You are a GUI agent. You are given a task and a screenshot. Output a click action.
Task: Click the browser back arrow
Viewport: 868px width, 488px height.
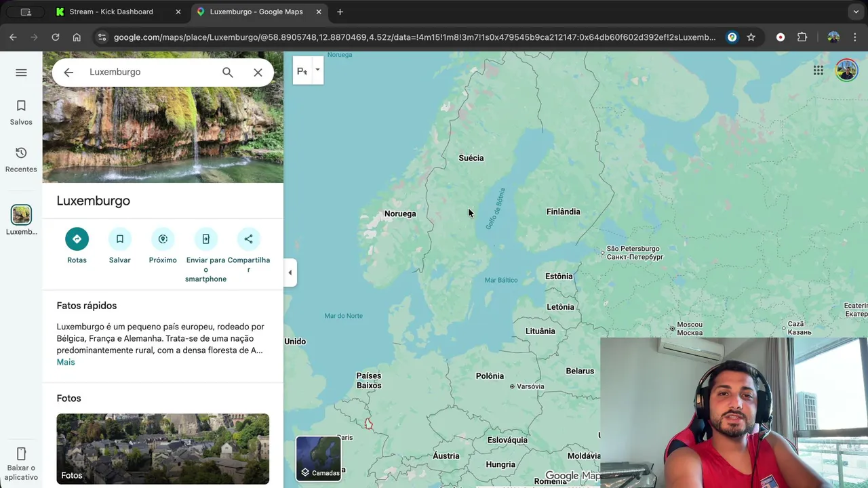[x=13, y=37]
